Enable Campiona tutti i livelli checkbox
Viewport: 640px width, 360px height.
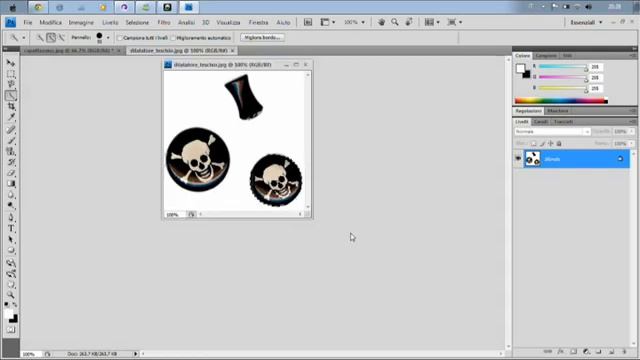tap(120, 38)
